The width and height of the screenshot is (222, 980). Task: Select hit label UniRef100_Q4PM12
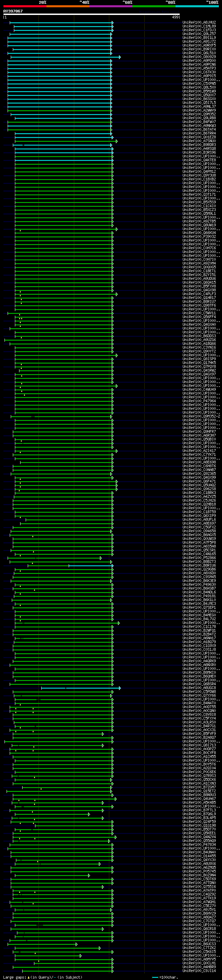tap(199, 172)
